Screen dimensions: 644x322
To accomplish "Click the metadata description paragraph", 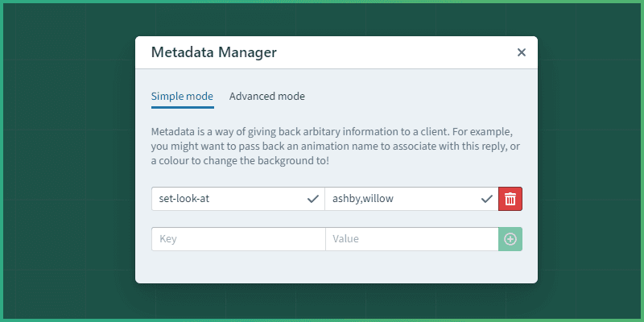I will (x=330, y=146).
